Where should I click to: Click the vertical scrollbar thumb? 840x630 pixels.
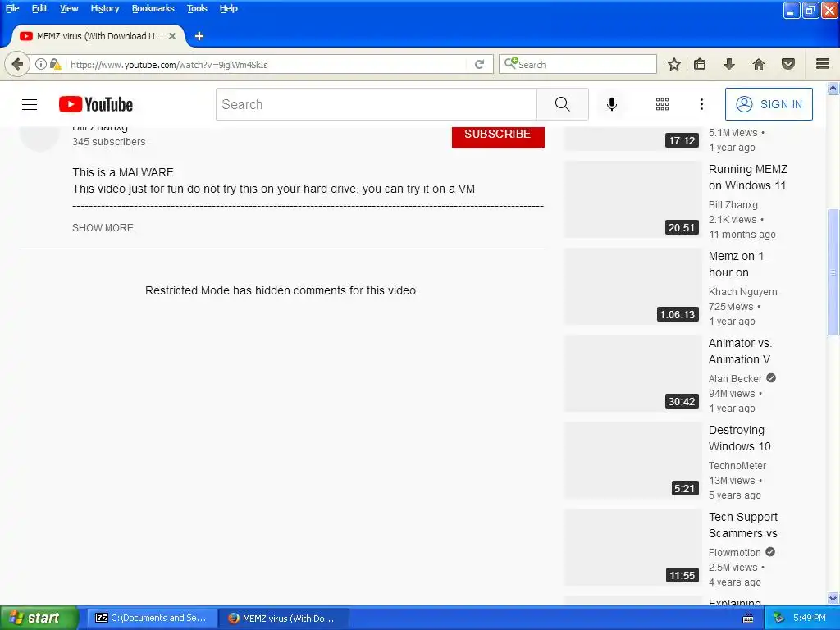click(x=833, y=272)
